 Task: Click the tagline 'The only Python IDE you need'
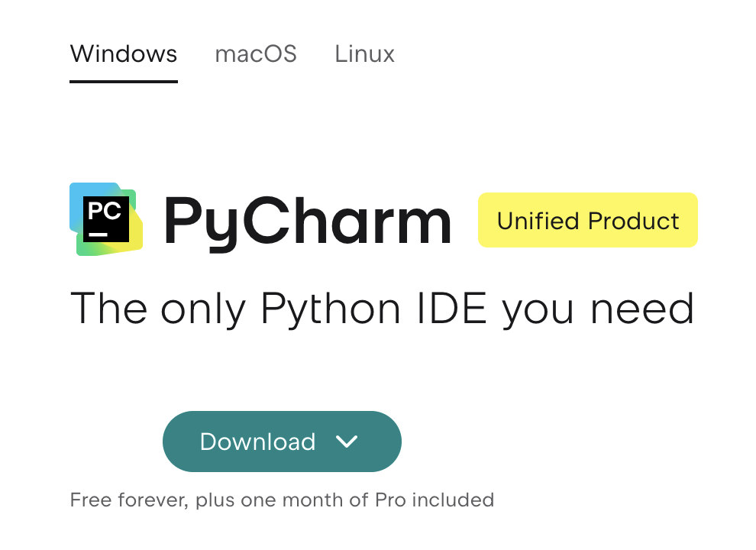tap(382, 309)
